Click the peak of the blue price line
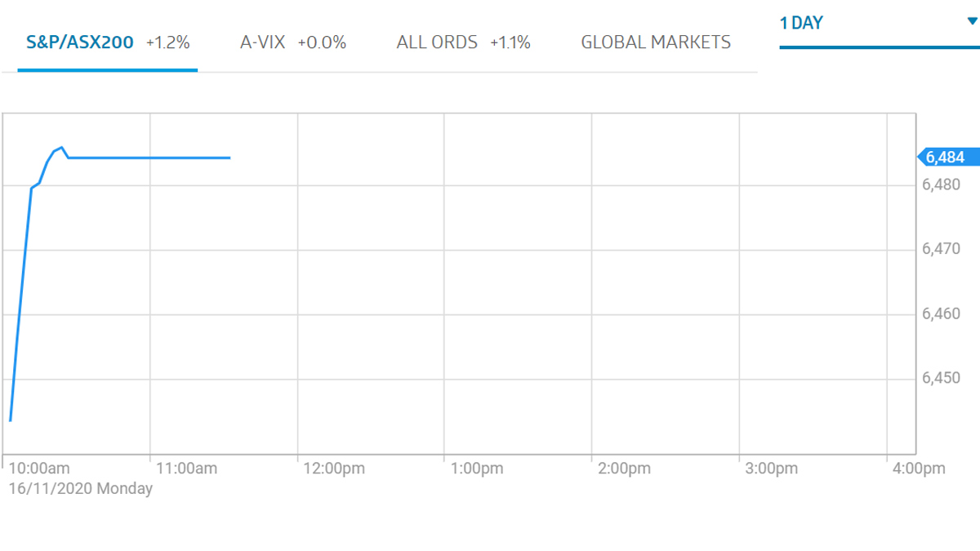 pyautogui.click(x=62, y=148)
